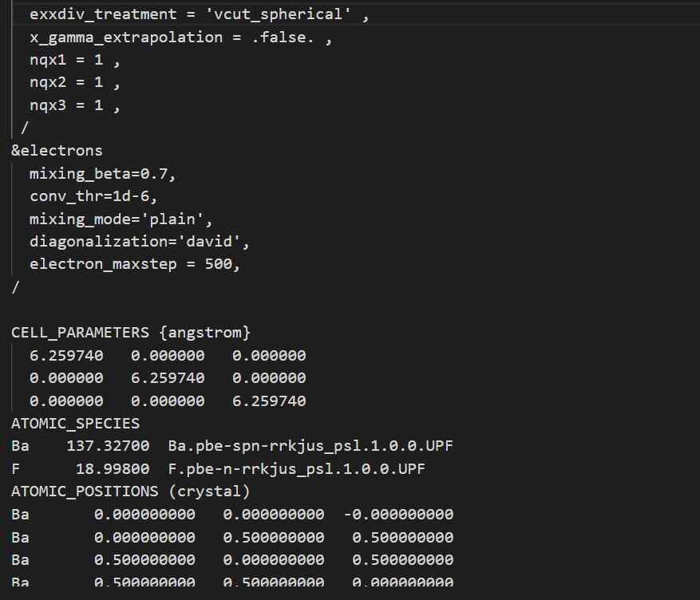The width and height of the screenshot is (700, 600).
Task: Click third row 6.259740 cell value
Action: point(269,401)
